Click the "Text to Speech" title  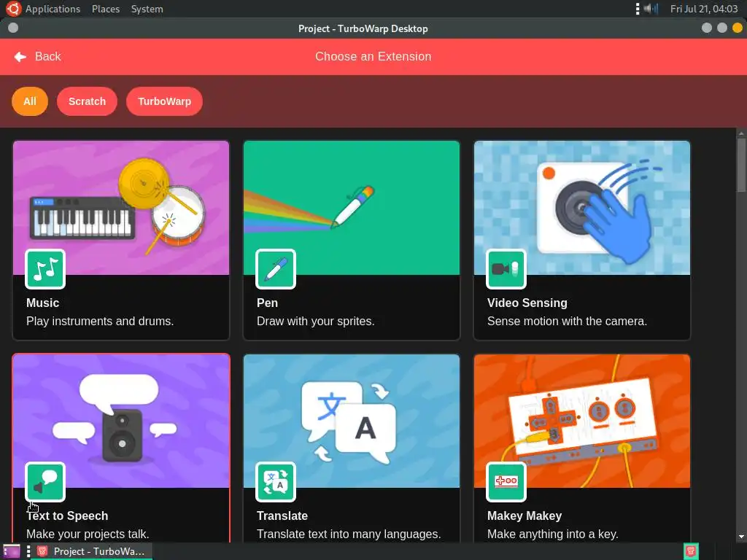tap(67, 516)
